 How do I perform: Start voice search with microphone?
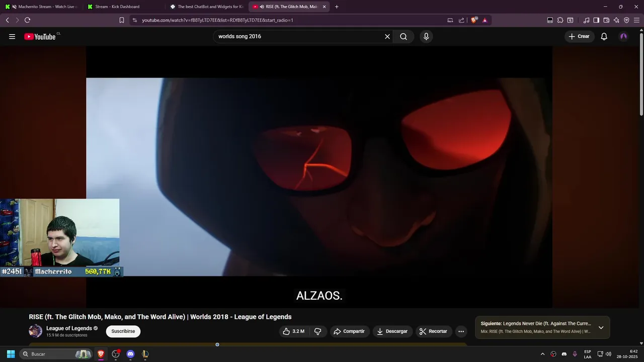point(426,36)
